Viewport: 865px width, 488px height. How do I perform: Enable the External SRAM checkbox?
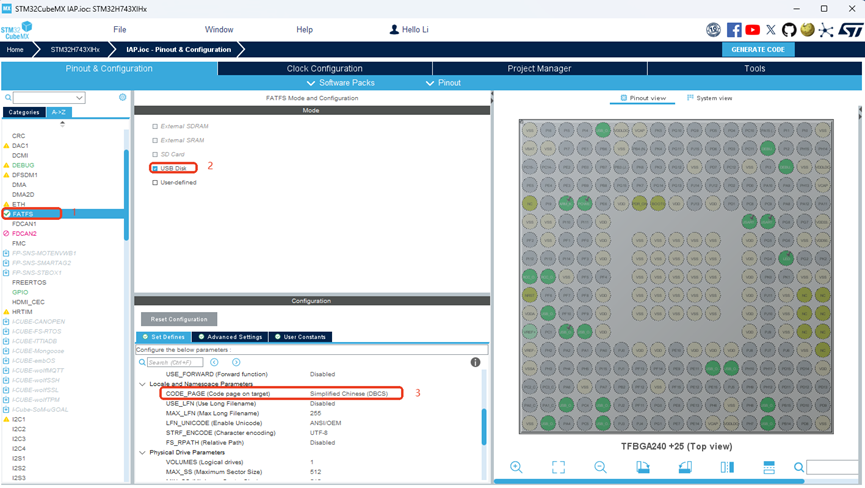[155, 140]
